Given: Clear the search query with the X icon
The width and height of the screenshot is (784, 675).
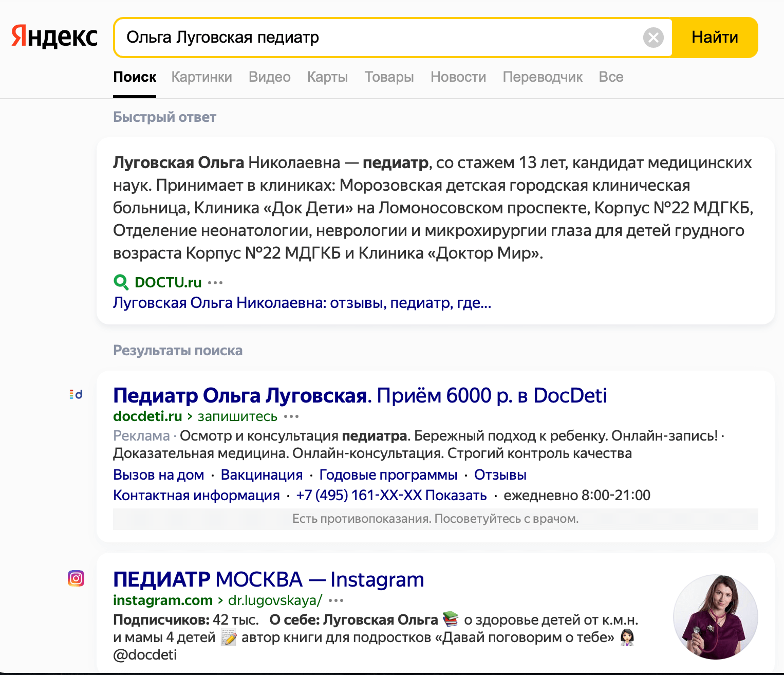Looking at the screenshot, I should (654, 38).
